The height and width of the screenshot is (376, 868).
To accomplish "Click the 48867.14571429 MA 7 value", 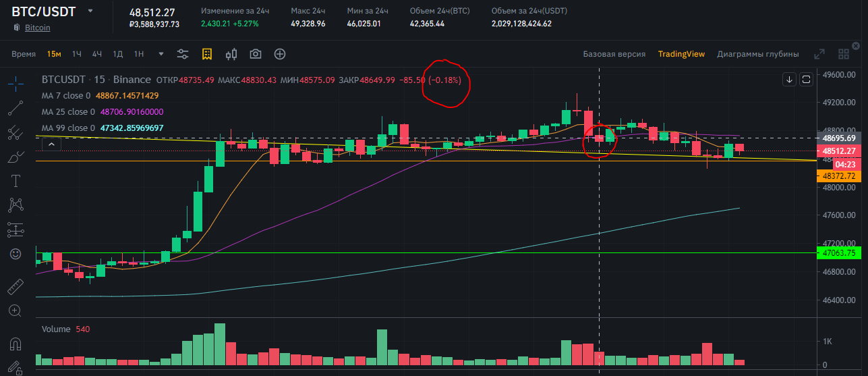I will pos(127,96).
